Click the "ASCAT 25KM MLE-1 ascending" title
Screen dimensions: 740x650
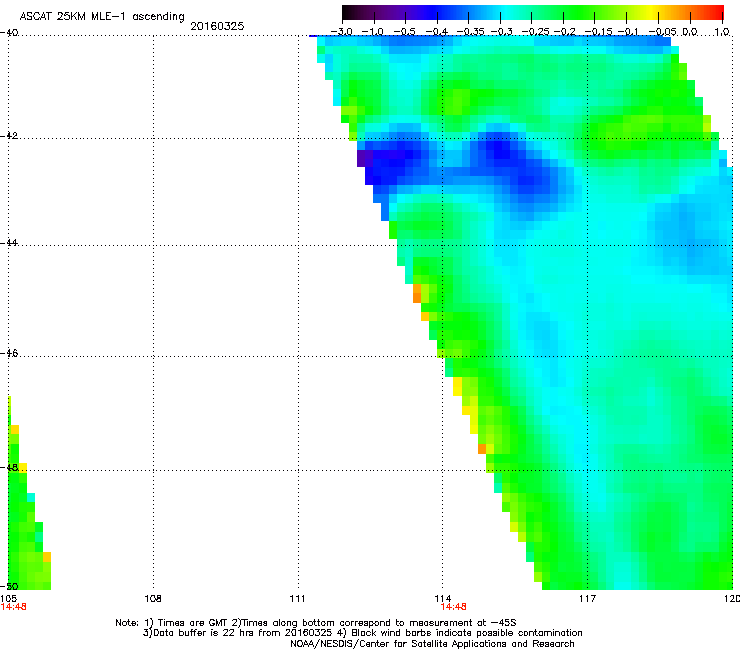coord(102,17)
